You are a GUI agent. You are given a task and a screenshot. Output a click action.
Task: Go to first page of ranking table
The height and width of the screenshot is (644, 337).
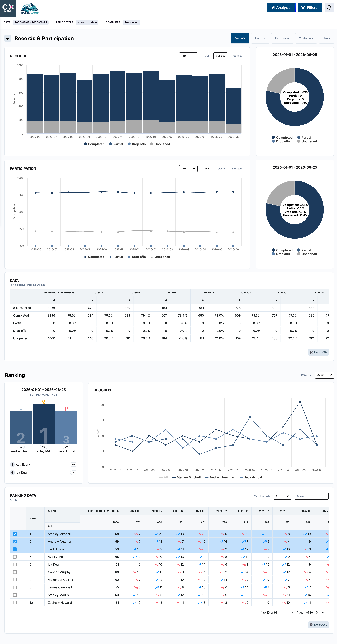[x=287, y=612]
